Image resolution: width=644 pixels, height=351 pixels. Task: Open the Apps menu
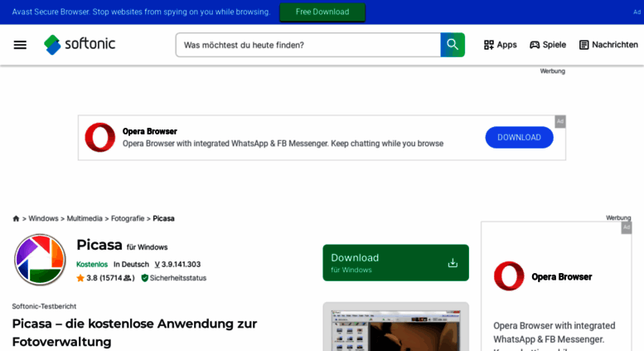tap(501, 45)
